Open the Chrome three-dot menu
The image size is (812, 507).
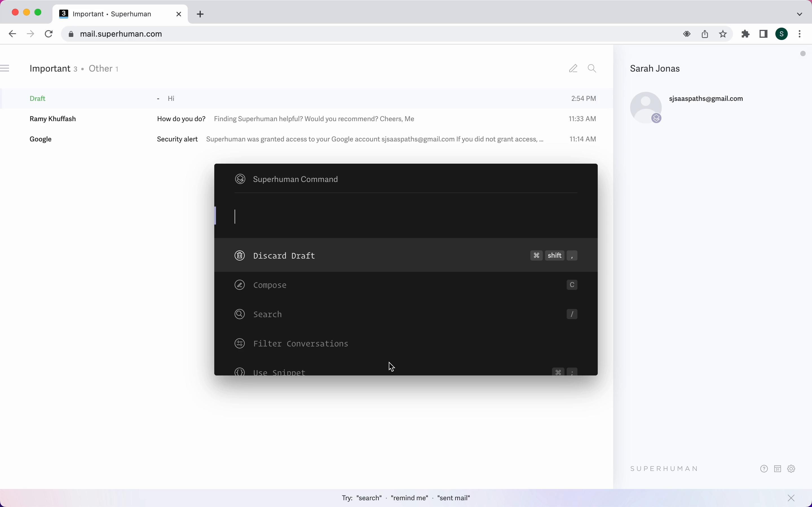click(800, 34)
